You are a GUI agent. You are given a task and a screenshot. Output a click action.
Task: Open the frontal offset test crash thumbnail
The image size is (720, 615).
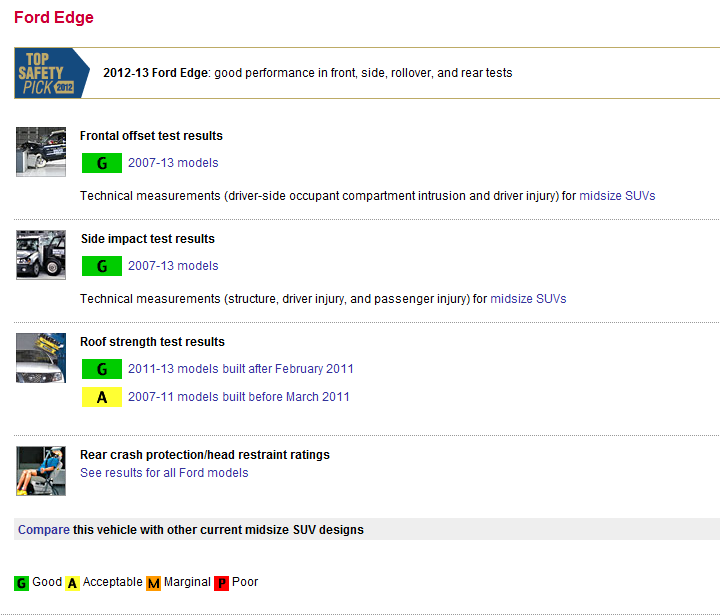(41, 152)
